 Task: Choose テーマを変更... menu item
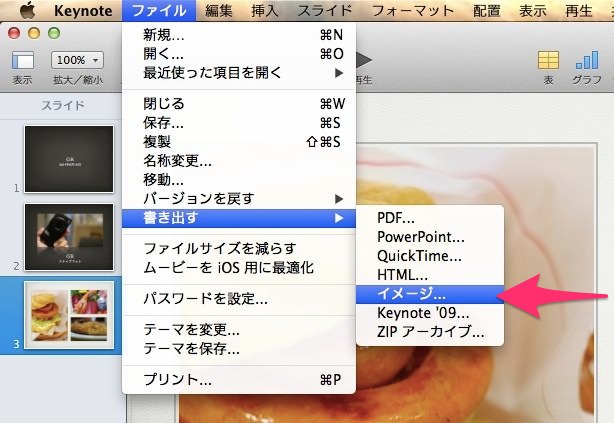tap(239, 330)
